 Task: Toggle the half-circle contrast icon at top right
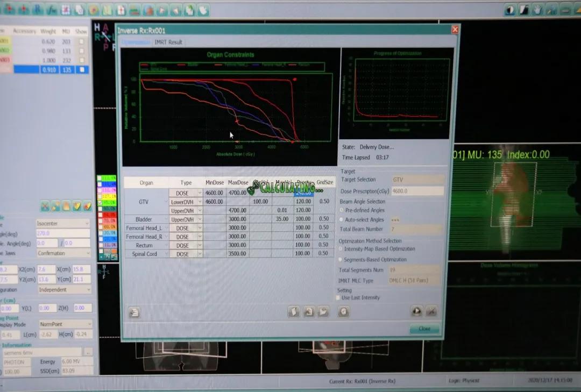point(510,10)
